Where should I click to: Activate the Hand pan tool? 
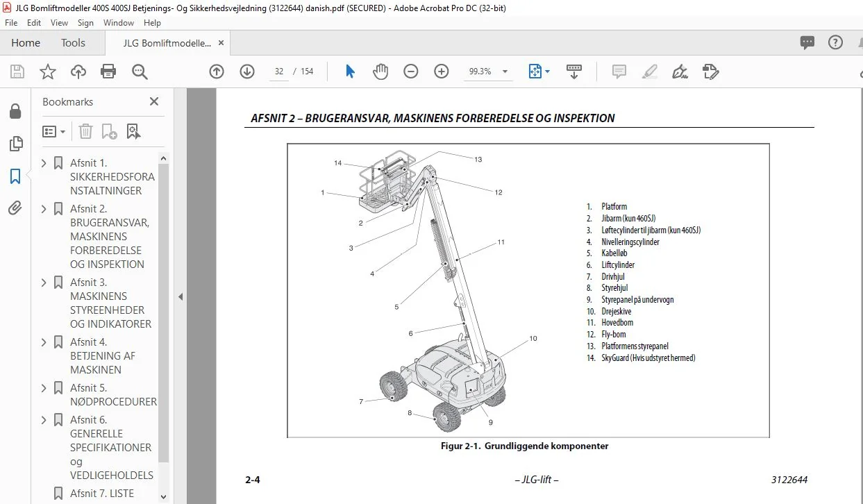[x=380, y=72]
